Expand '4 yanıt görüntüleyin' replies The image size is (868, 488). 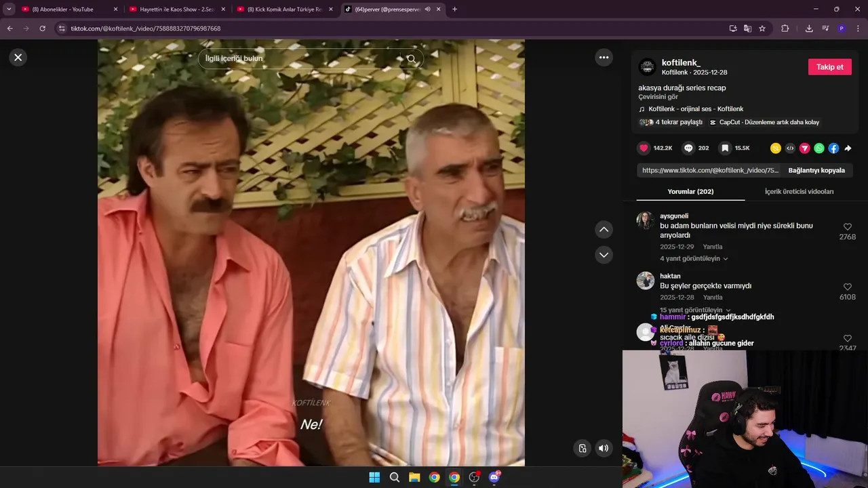(694, 259)
